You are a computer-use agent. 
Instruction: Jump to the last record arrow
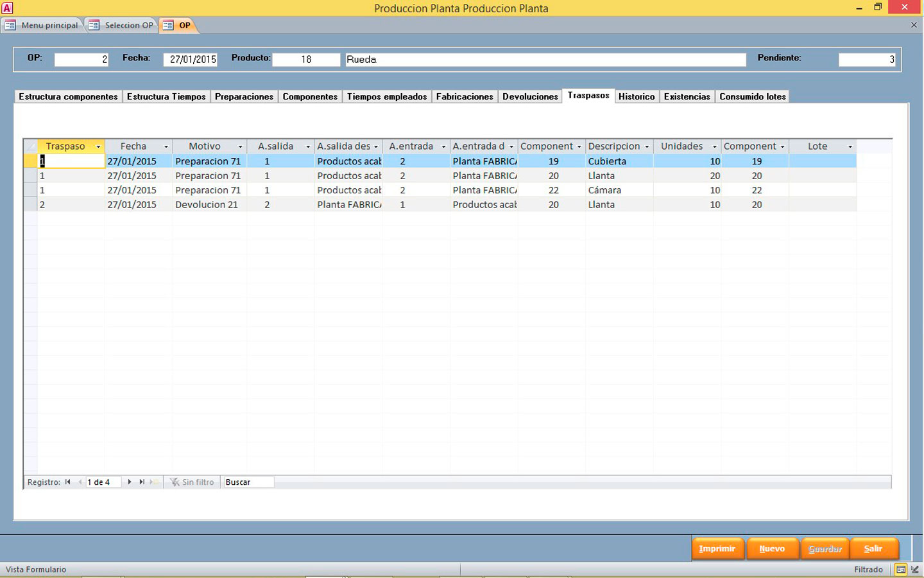[x=142, y=482]
